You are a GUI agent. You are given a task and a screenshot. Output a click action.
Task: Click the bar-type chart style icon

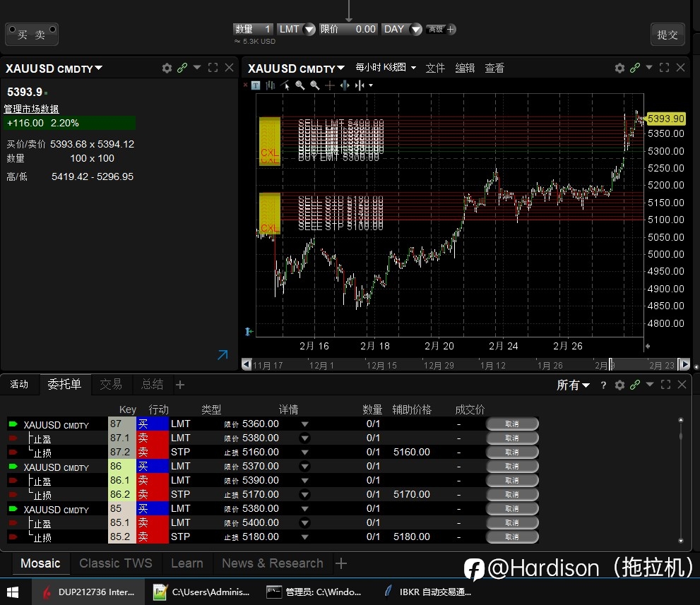[x=270, y=85]
